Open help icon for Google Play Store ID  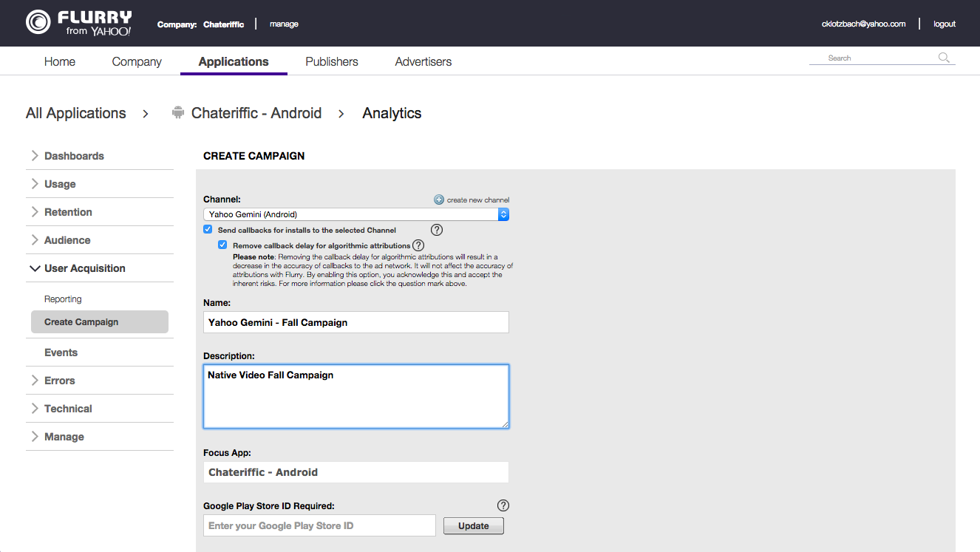coord(503,505)
